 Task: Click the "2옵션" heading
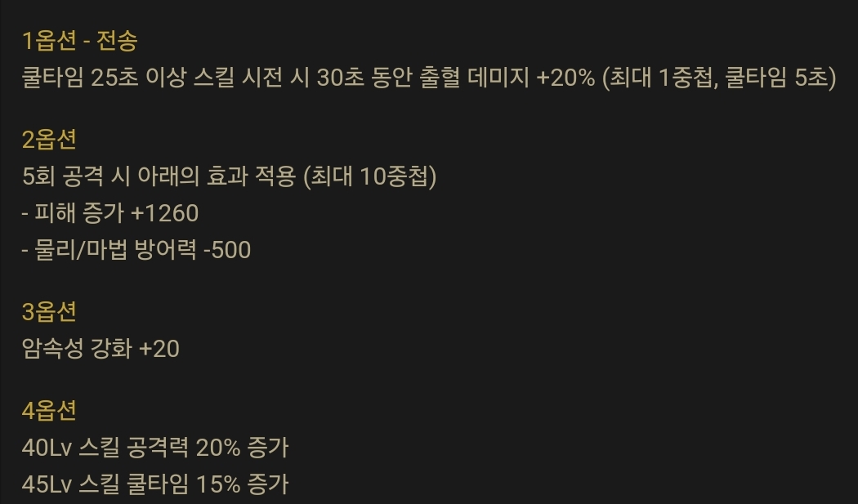click(49, 139)
